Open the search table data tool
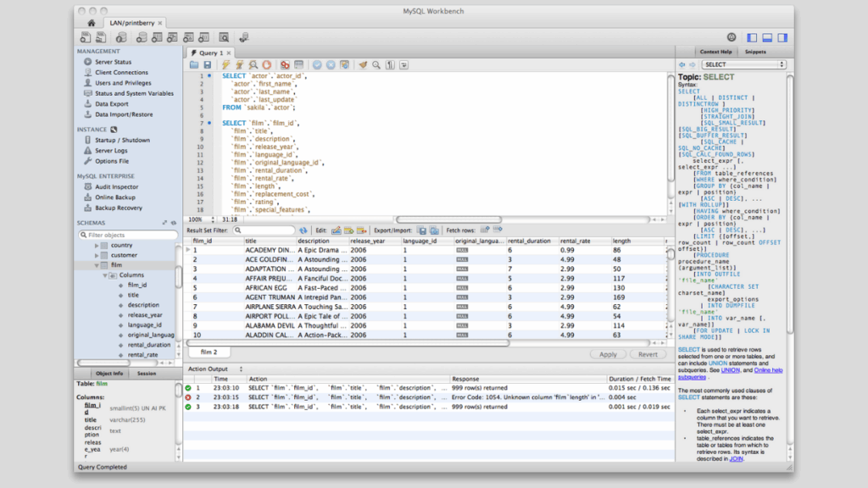This screenshot has width=868, height=488. tap(224, 36)
